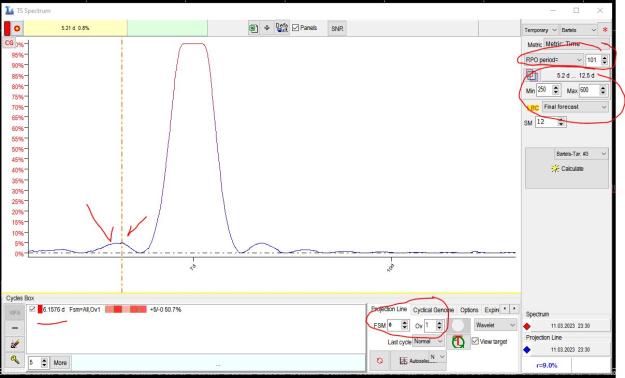Click the r=9.0% value
This screenshot has height=378, width=625.
546,365
